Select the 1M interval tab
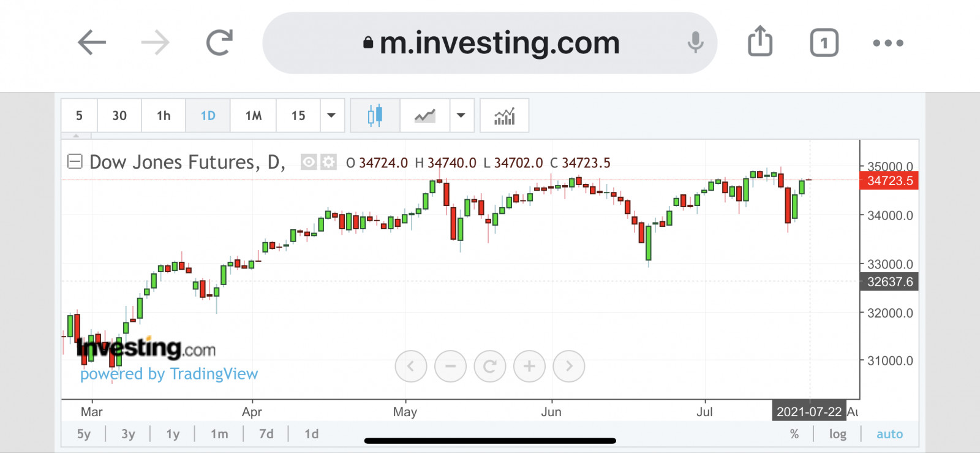Image resolution: width=980 pixels, height=453 pixels. [x=253, y=115]
